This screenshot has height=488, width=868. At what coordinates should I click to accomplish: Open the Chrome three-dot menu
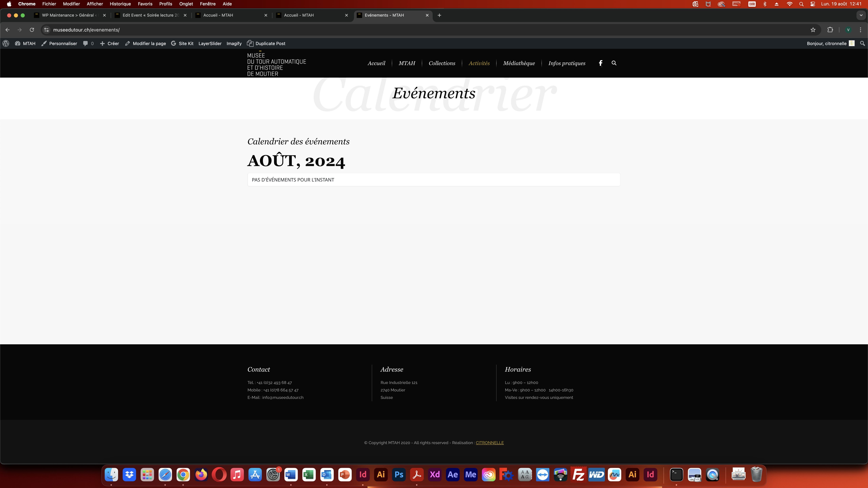click(x=861, y=30)
